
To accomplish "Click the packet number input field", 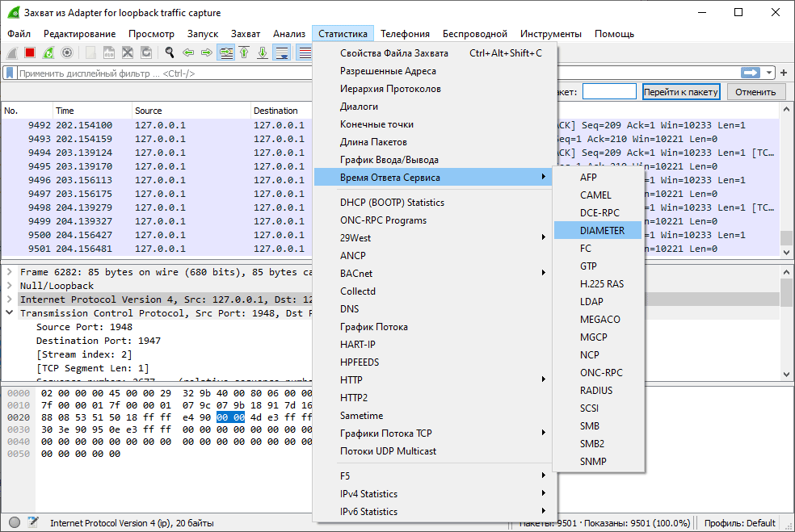I will pyautogui.click(x=609, y=92).
